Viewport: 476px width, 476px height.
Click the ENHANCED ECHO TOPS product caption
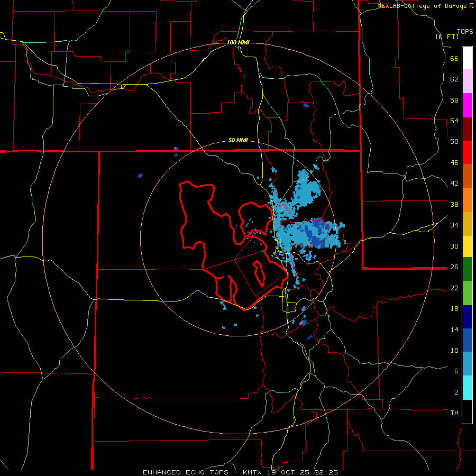point(186,472)
